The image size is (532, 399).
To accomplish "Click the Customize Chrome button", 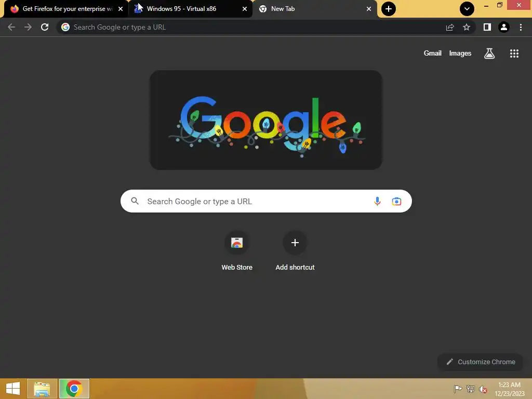I will [x=481, y=362].
